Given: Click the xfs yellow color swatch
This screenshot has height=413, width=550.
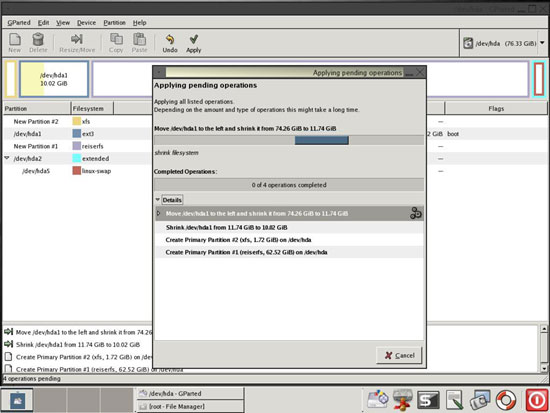Looking at the screenshot, I should click(x=76, y=121).
